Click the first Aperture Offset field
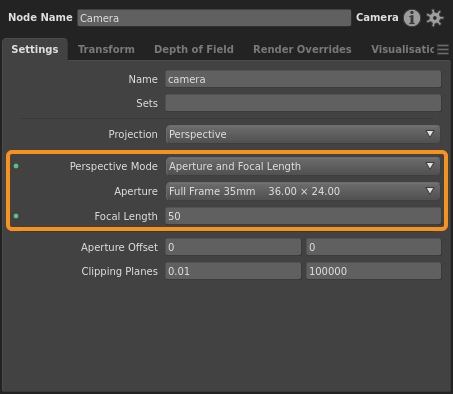Image resolution: width=453 pixels, height=394 pixels. (x=233, y=247)
